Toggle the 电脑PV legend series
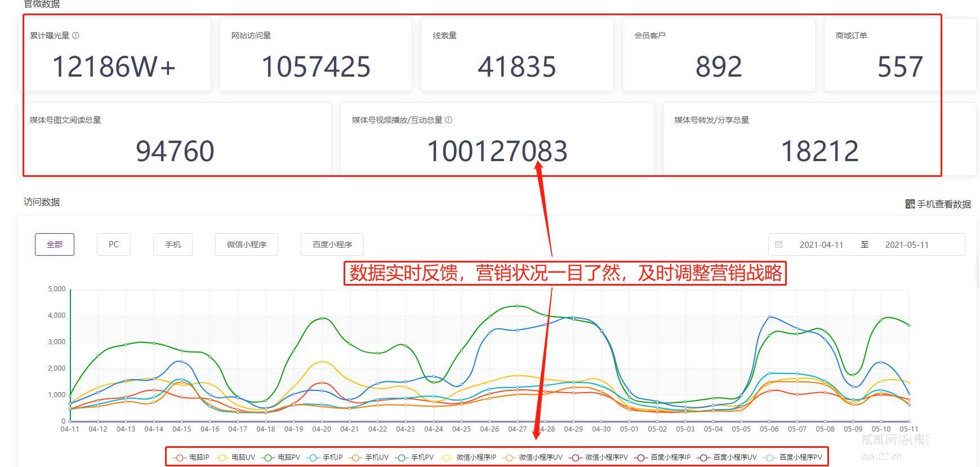Image resolution: width=980 pixels, height=467 pixels. click(x=282, y=457)
